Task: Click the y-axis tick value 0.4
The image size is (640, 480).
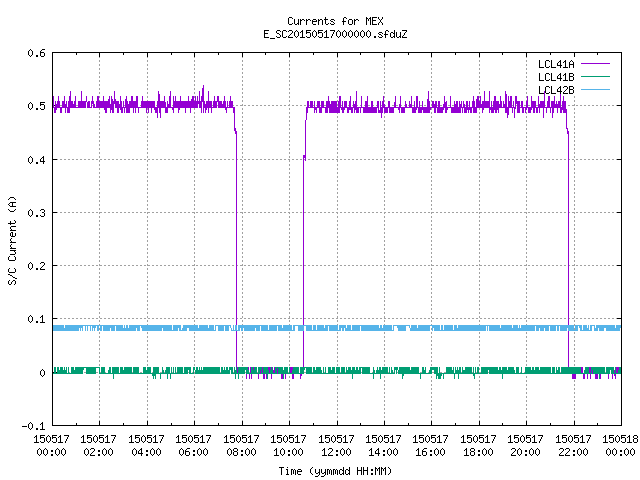Action: pyautogui.click(x=37, y=160)
